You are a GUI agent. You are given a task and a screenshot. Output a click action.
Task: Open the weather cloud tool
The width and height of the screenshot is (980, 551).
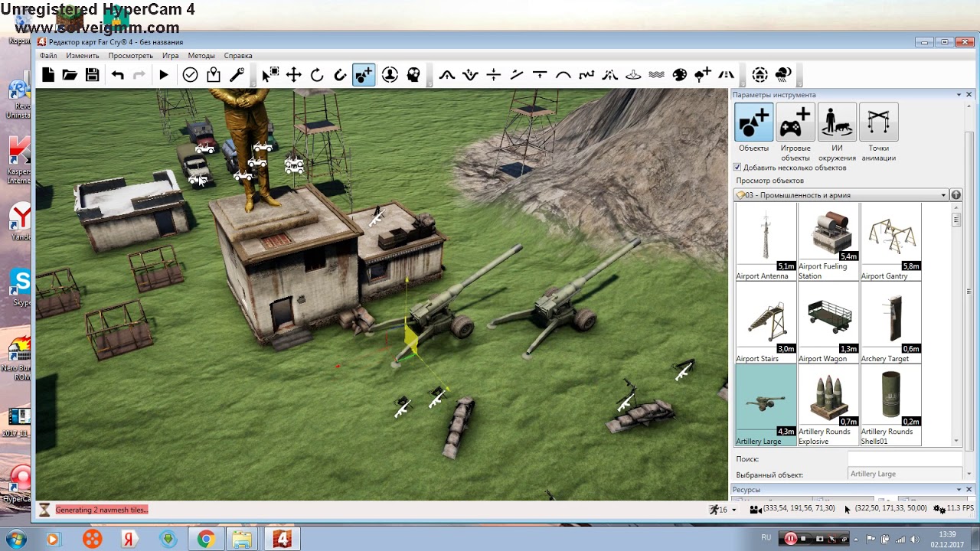(783, 74)
